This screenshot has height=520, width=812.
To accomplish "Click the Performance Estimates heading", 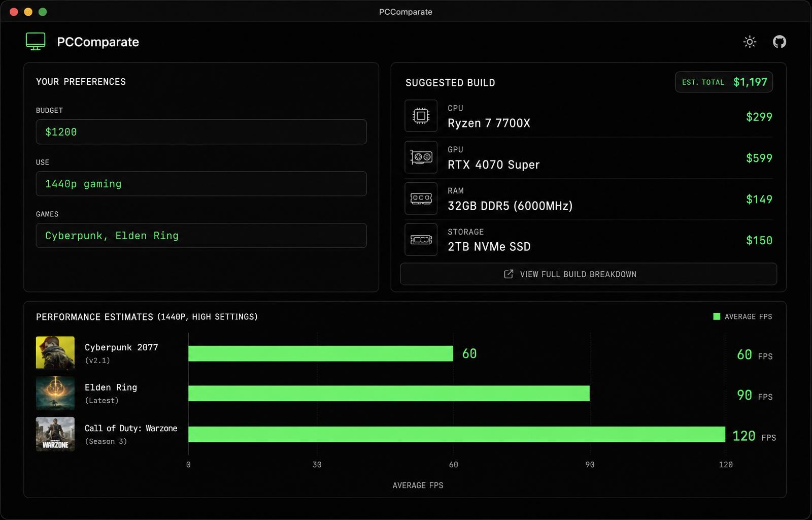I will point(147,317).
